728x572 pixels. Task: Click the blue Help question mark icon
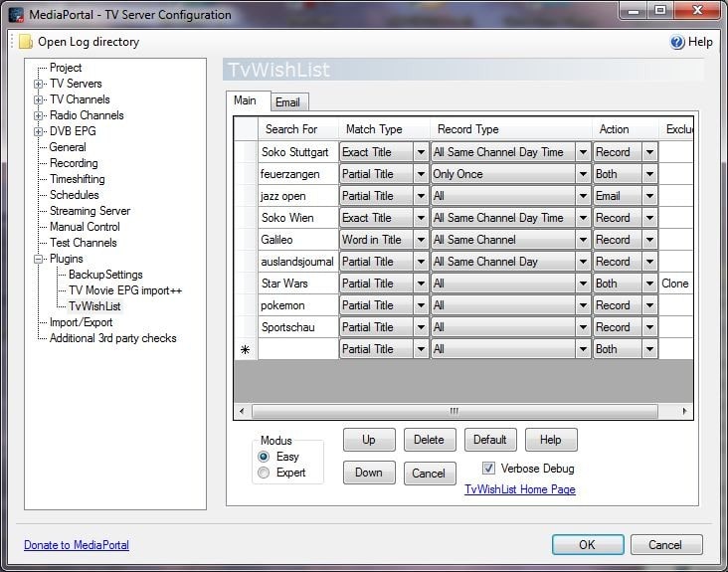click(677, 42)
